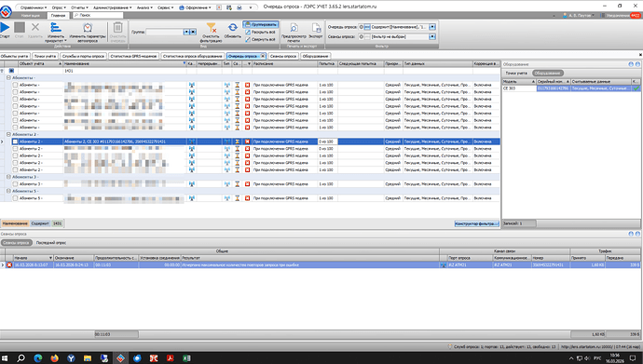The image size is (643, 364).
Task: Collapse the Абоненты 5 group
Action: click(x=8, y=191)
